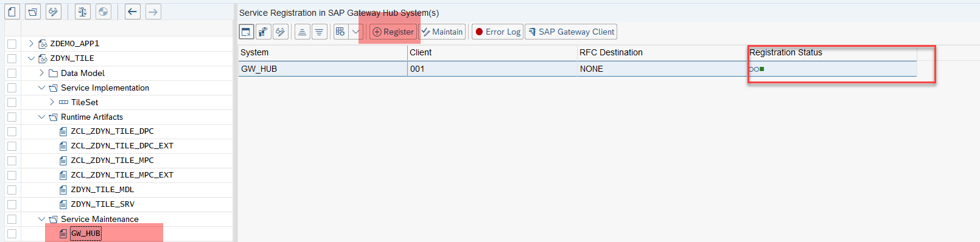Select GW_HUB under Service Maintenance
Screen dimensions: 980x242
click(x=85, y=233)
